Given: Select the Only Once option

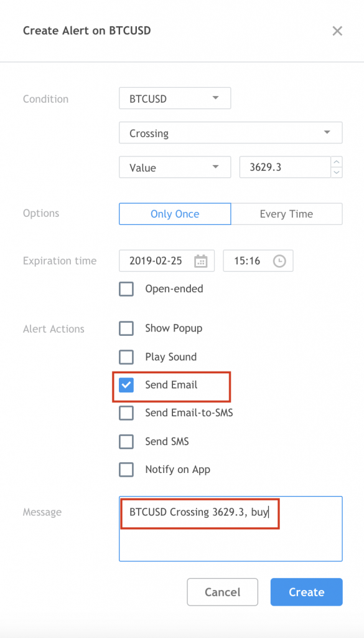Looking at the screenshot, I should (175, 214).
